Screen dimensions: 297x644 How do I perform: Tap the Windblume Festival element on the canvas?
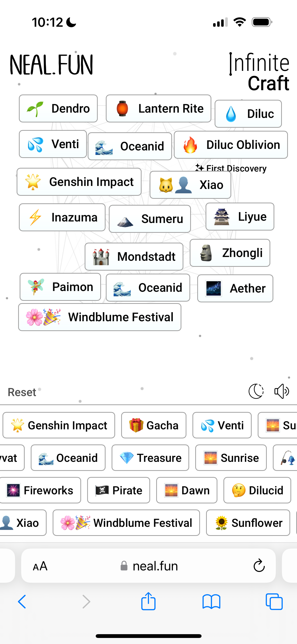pos(100,317)
